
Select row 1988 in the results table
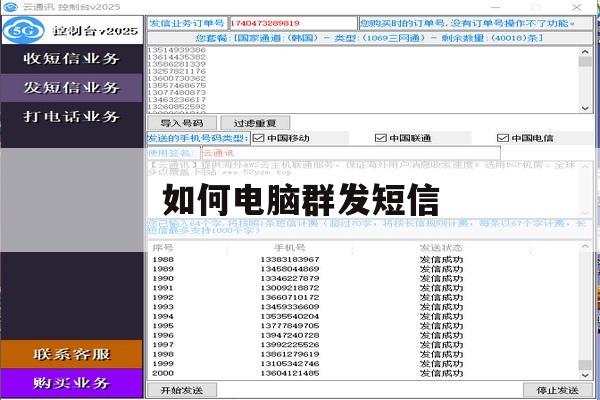point(364,260)
